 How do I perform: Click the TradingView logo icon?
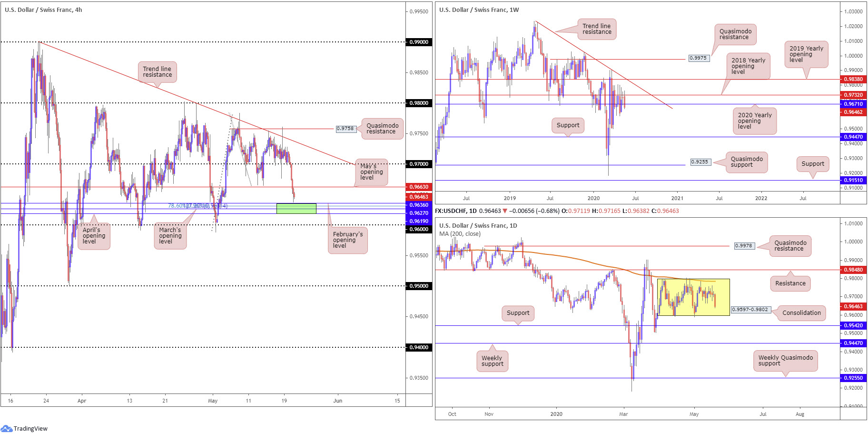6,428
